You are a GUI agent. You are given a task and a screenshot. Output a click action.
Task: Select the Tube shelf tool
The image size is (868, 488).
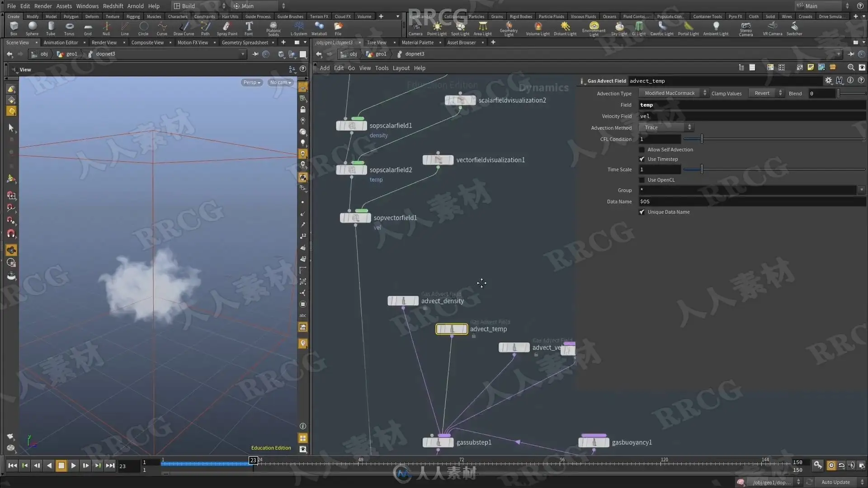tap(51, 28)
